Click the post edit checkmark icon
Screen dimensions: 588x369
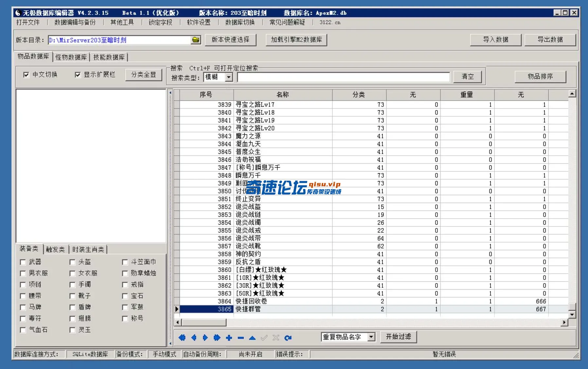(x=264, y=338)
